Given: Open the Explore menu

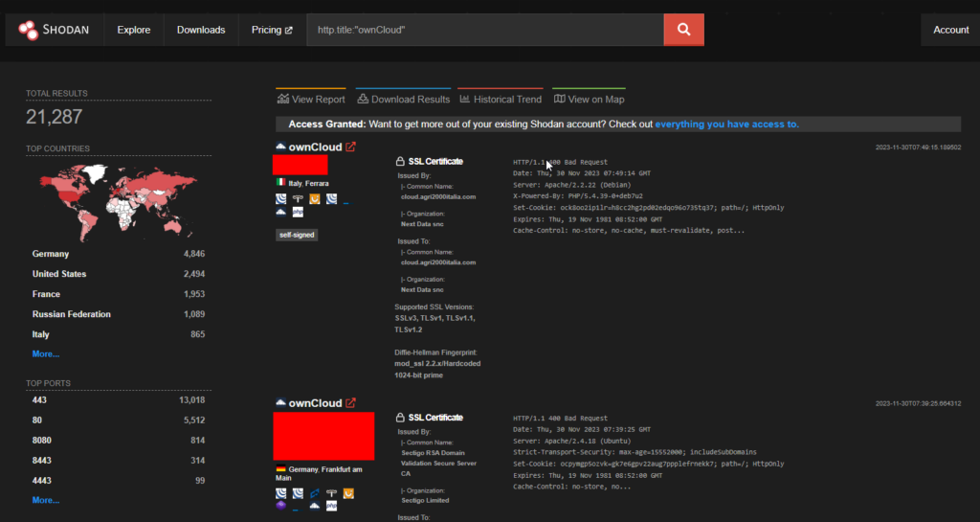Looking at the screenshot, I should click(x=134, y=30).
